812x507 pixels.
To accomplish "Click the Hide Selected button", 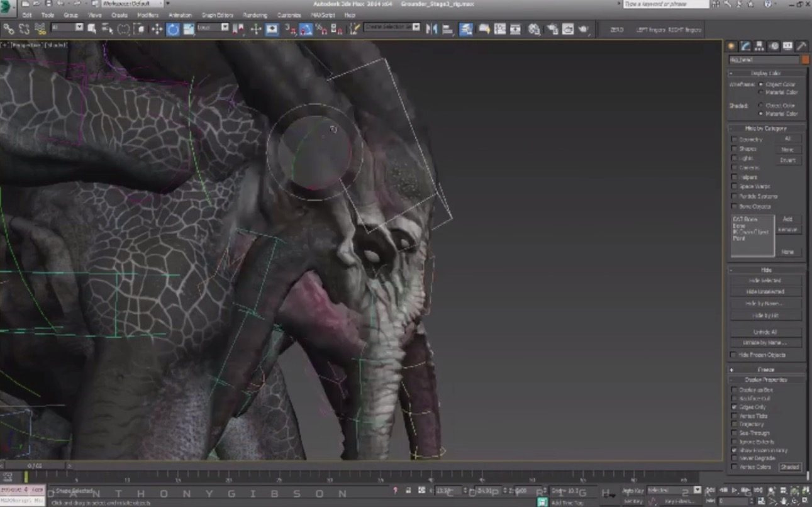I will (765, 281).
